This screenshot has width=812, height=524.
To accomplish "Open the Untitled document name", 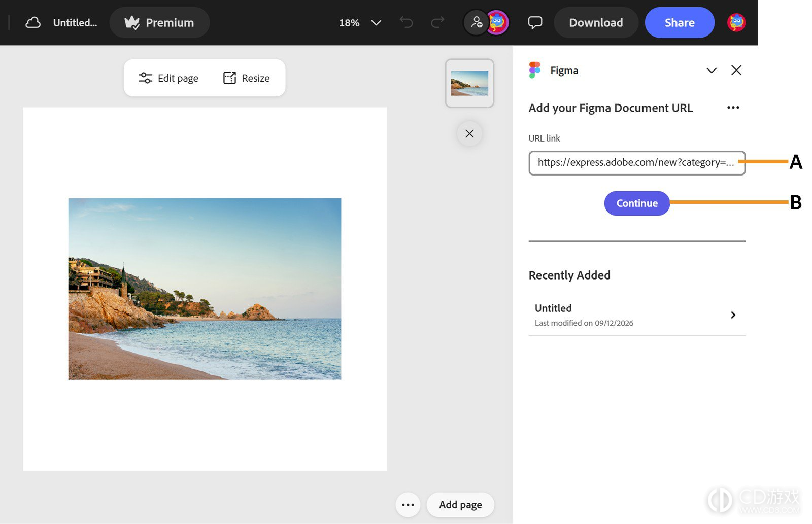I will [75, 23].
